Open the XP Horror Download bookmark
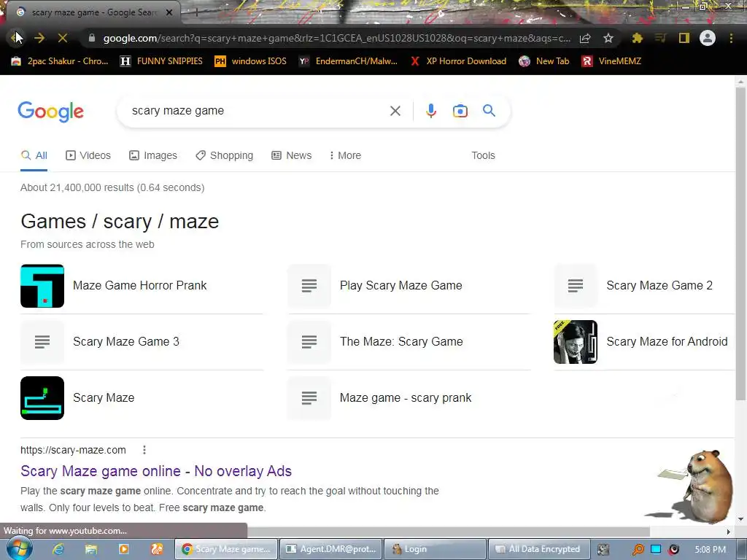The width and height of the screenshot is (747, 560). tap(458, 61)
